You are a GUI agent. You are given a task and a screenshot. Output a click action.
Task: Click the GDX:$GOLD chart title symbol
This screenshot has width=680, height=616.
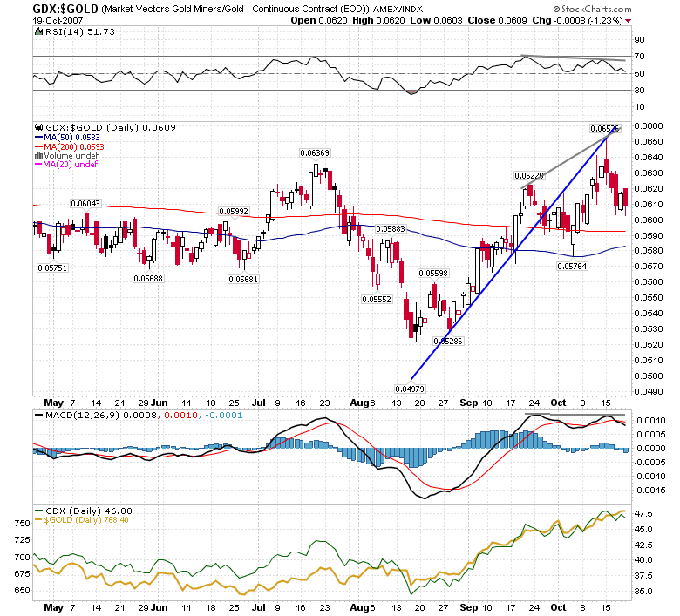[66, 9]
